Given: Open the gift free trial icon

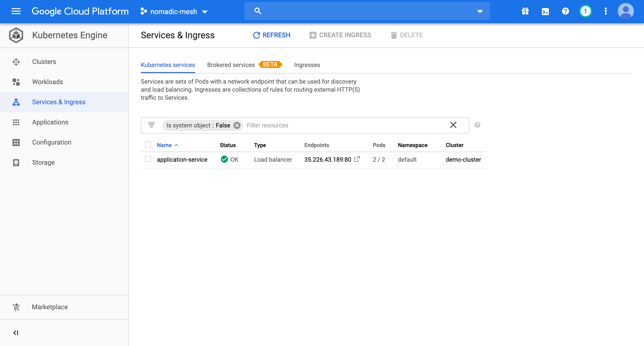Looking at the screenshot, I should tap(525, 11).
